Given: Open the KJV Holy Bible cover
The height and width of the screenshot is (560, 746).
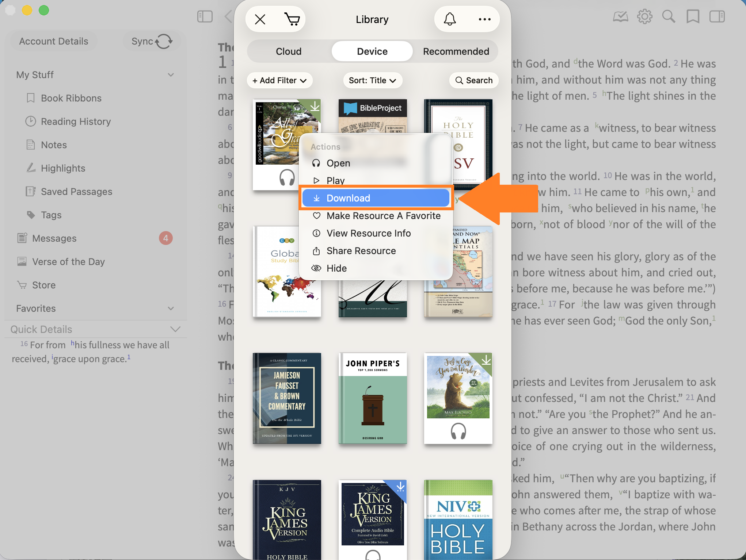Looking at the screenshot, I should coord(287,520).
